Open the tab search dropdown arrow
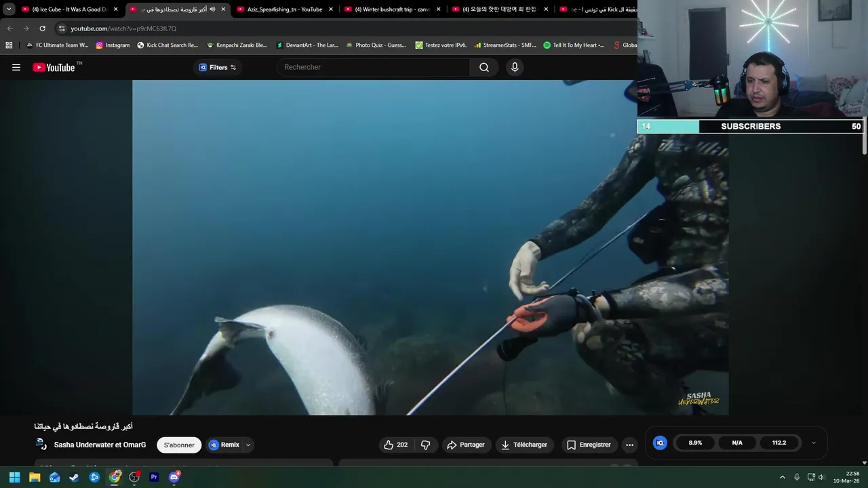 [x=9, y=9]
